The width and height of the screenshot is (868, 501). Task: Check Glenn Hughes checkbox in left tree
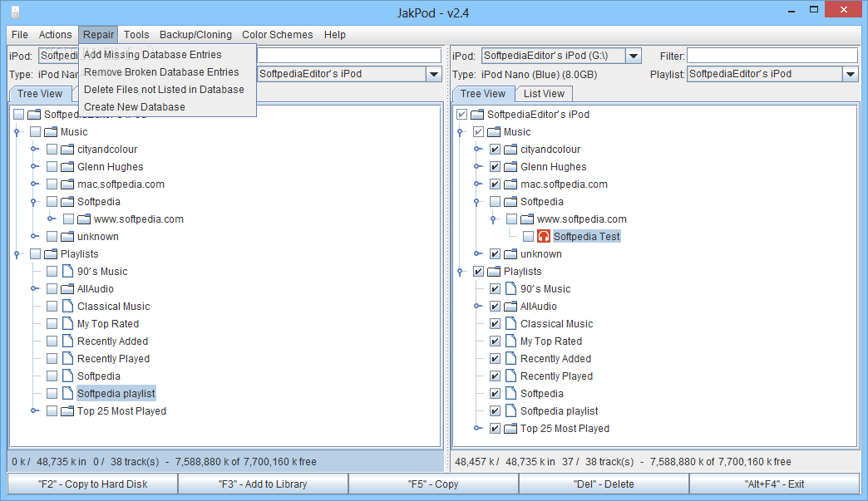(x=52, y=167)
